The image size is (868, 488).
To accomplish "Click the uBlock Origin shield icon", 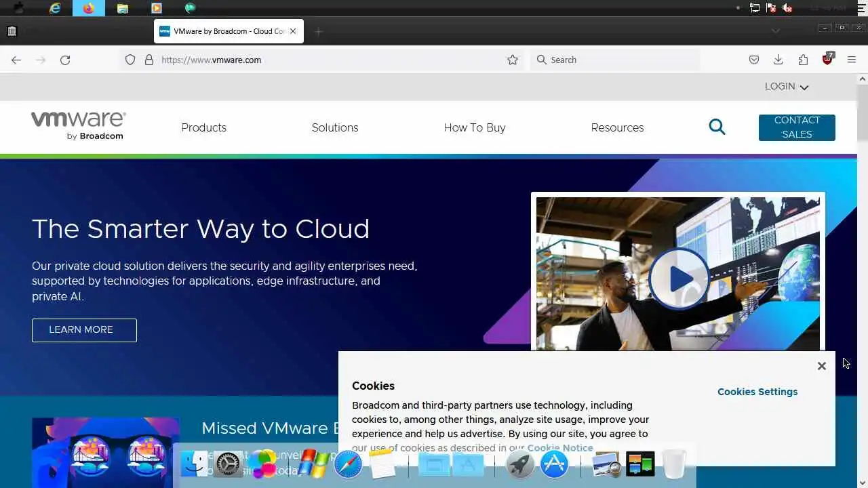I will coord(827,59).
